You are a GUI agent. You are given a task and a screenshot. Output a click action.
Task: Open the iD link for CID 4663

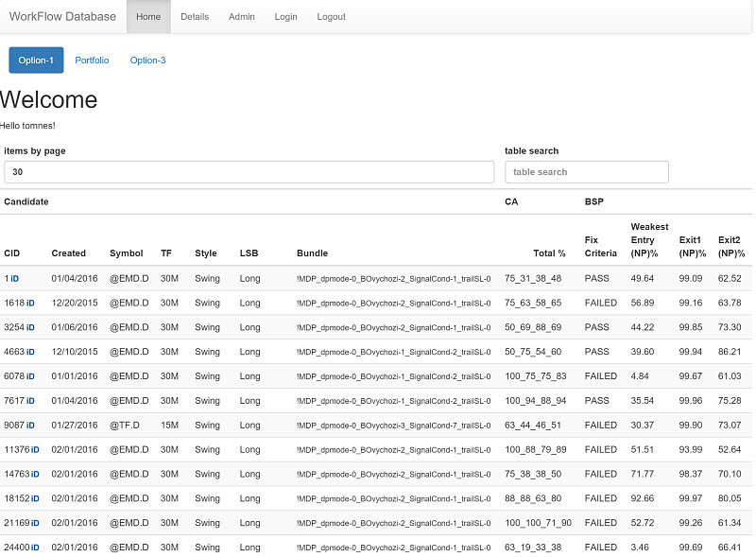pos(30,352)
